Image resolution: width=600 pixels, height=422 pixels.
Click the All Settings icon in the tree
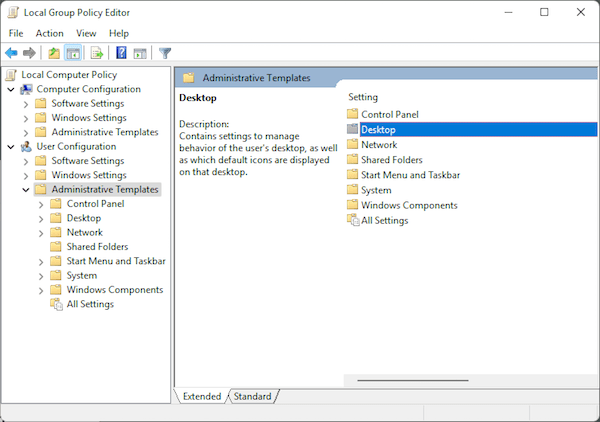pos(56,305)
